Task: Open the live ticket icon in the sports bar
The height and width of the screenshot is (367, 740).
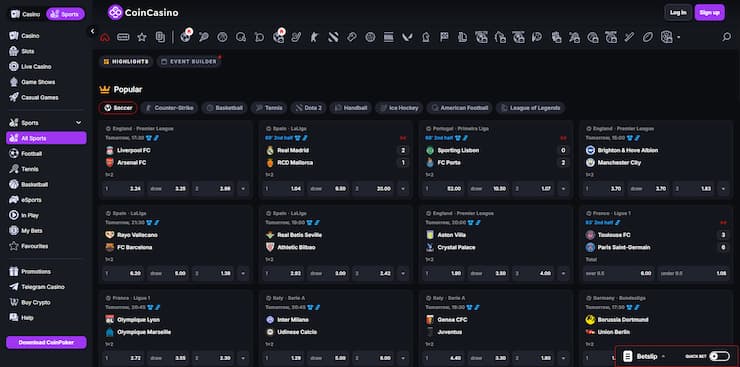Action: [x=123, y=37]
